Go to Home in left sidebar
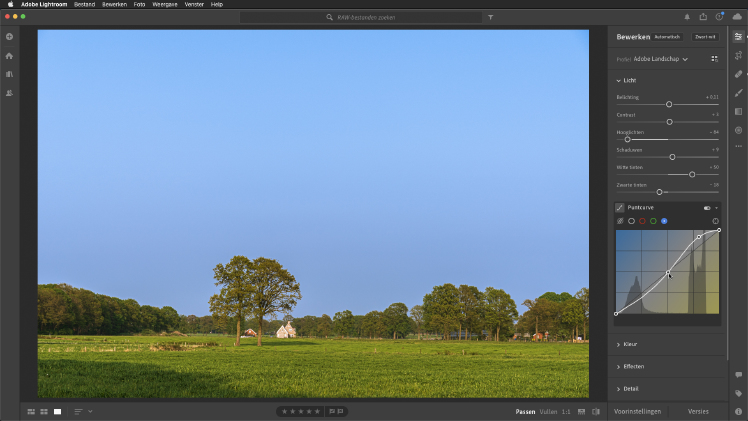 (x=9, y=56)
